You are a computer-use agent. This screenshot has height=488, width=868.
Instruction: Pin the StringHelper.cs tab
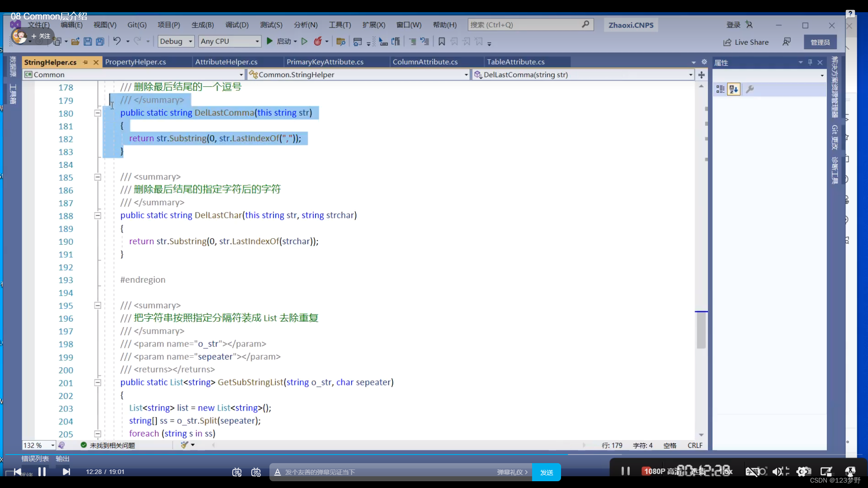pyautogui.click(x=85, y=62)
